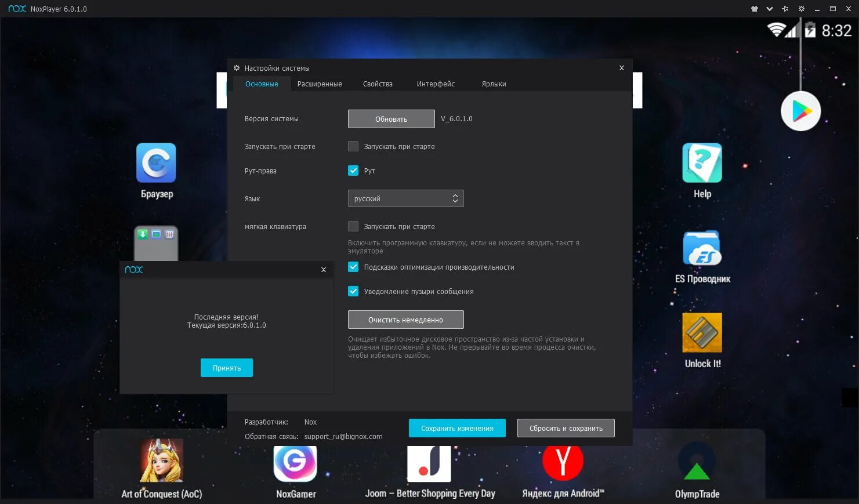This screenshot has width=859, height=504.
Task: Minimize the NoxPlayer window
Action: click(x=817, y=9)
